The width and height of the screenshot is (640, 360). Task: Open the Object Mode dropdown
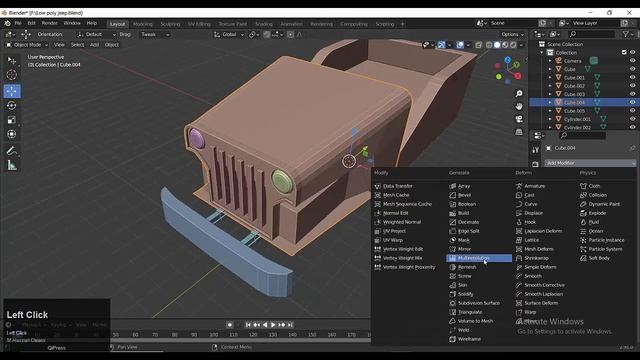click(27, 45)
